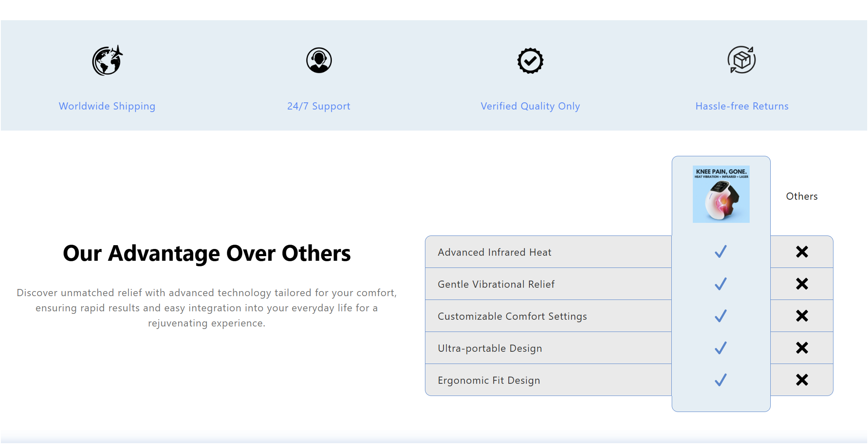Select the Verified Quality Only text
This screenshot has height=444, width=868.
[x=530, y=106]
